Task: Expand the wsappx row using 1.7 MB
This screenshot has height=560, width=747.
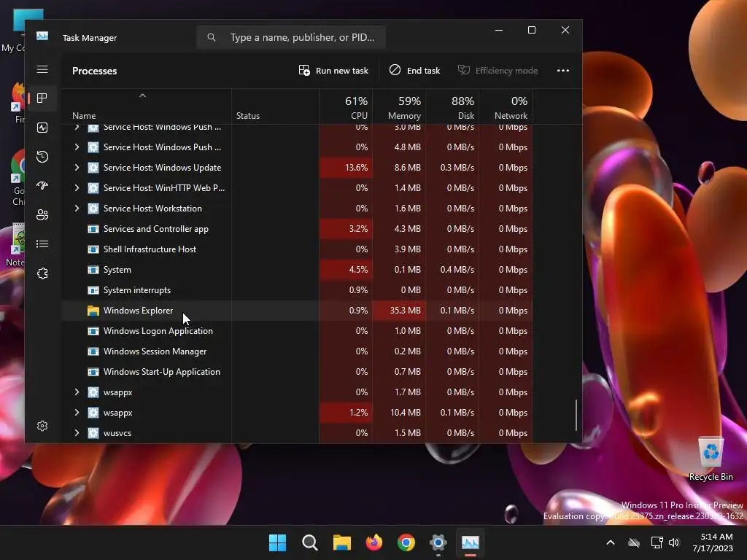Action: coord(77,392)
